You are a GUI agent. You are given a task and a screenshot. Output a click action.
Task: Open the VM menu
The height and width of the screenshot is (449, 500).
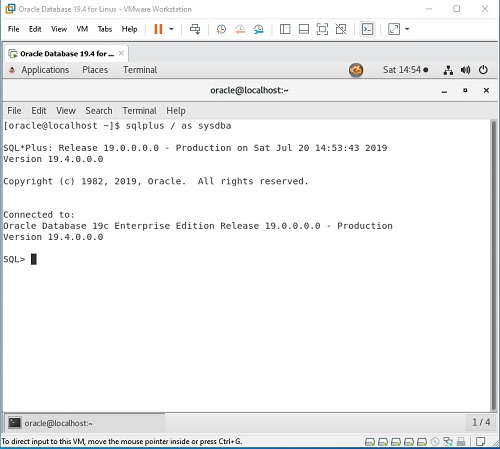click(x=82, y=29)
